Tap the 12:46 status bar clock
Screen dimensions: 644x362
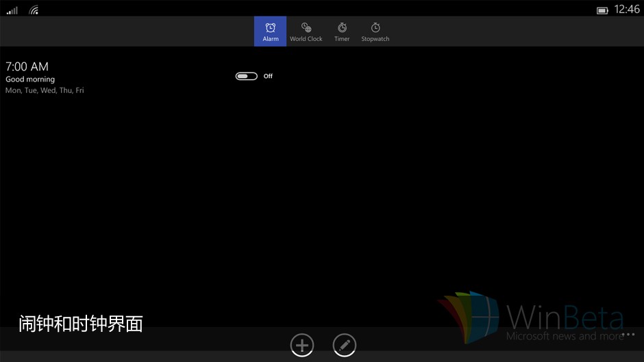coord(627,10)
